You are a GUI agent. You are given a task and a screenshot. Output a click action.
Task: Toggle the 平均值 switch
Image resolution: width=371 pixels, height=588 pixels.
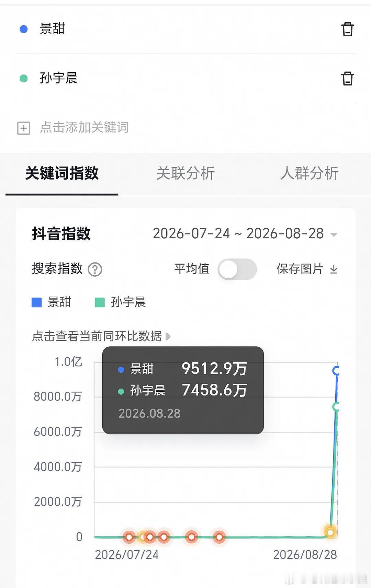click(237, 269)
